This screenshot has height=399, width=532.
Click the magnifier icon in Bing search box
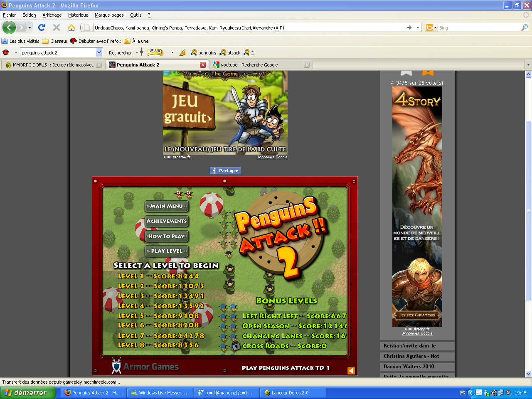(x=525, y=27)
